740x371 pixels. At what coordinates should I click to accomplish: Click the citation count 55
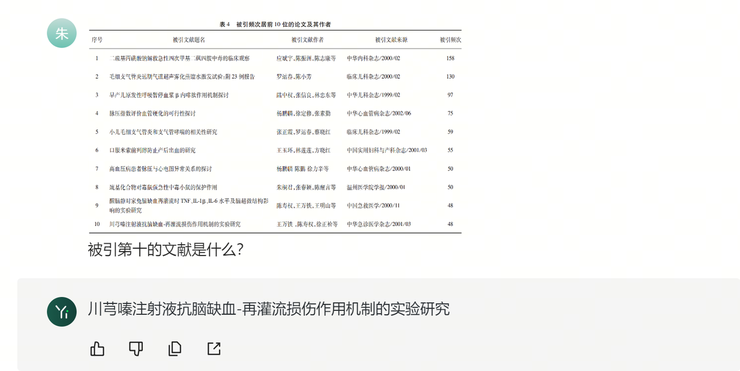point(450,150)
